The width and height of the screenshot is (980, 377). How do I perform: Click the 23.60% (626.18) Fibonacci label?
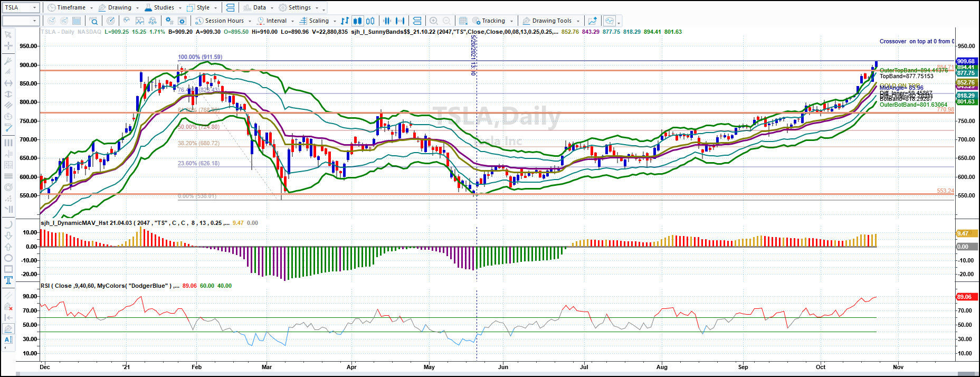(198, 163)
